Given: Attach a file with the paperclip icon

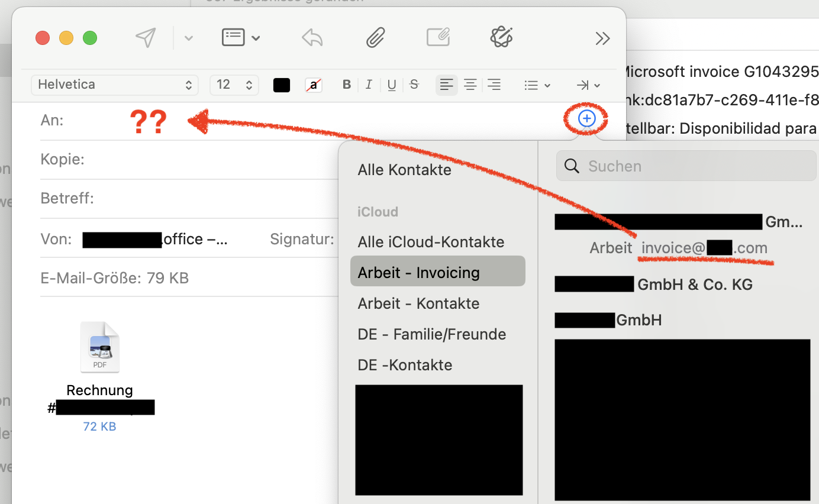Looking at the screenshot, I should (x=375, y=38).
